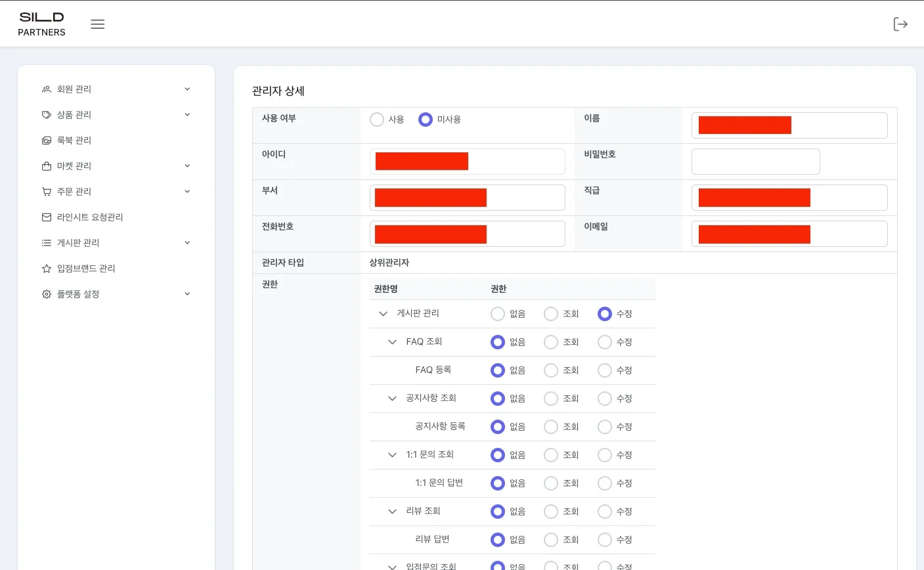Image resolution: width=924 pixels, height=570 pixels.
Task: Click the cart icon for 주문 관리
Action: click(47, 192)
